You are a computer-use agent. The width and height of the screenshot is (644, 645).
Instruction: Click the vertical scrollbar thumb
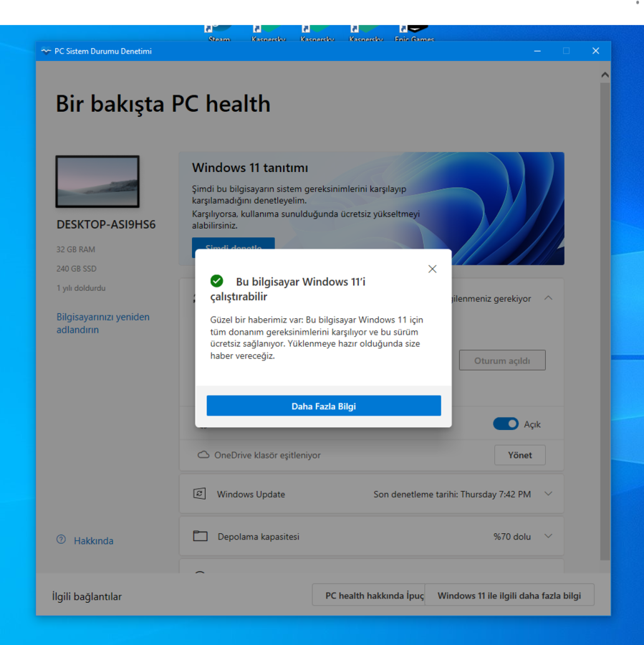(x=605, y=321)
